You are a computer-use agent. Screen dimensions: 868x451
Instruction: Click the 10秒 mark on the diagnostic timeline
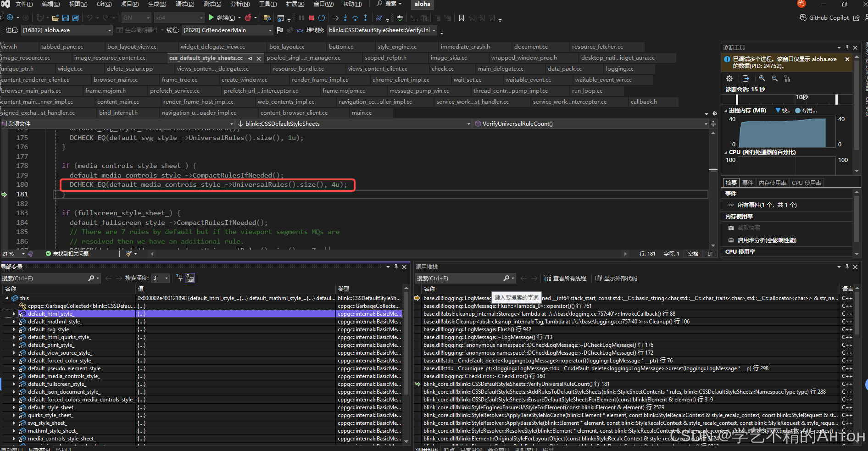(803, 97)
